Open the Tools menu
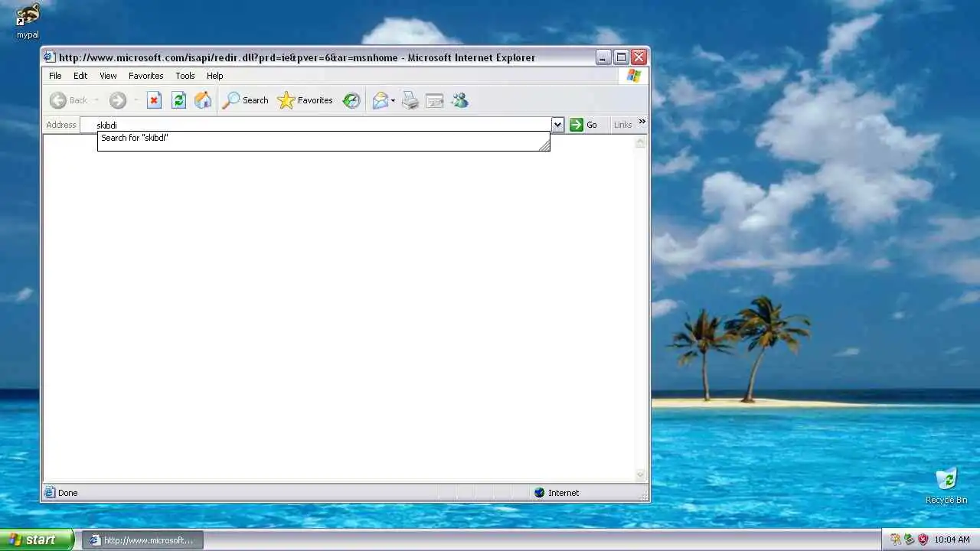 pos(185,76)
